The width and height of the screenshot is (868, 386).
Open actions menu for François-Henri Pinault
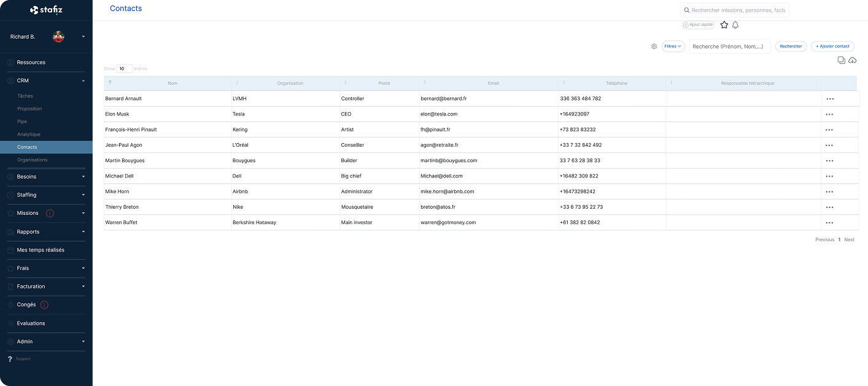(830, 129)
